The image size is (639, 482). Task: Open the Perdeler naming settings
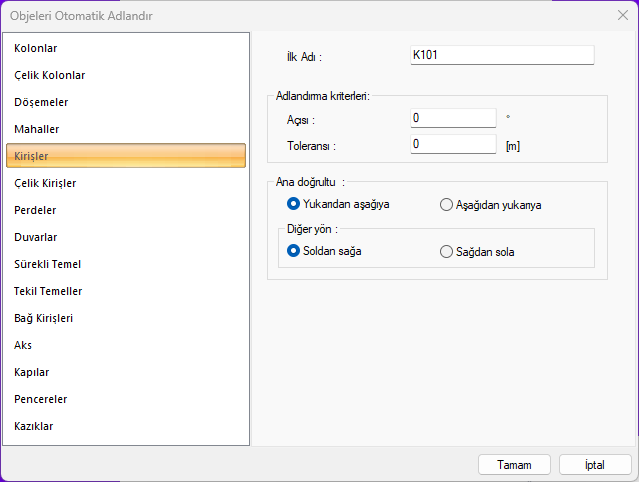pyautogui.click(x=35, y=210)
